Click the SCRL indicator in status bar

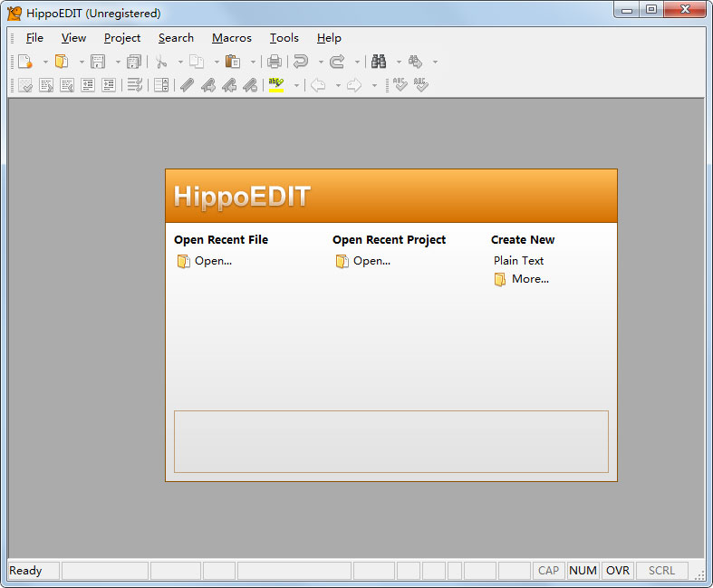[x=661, y=570]
